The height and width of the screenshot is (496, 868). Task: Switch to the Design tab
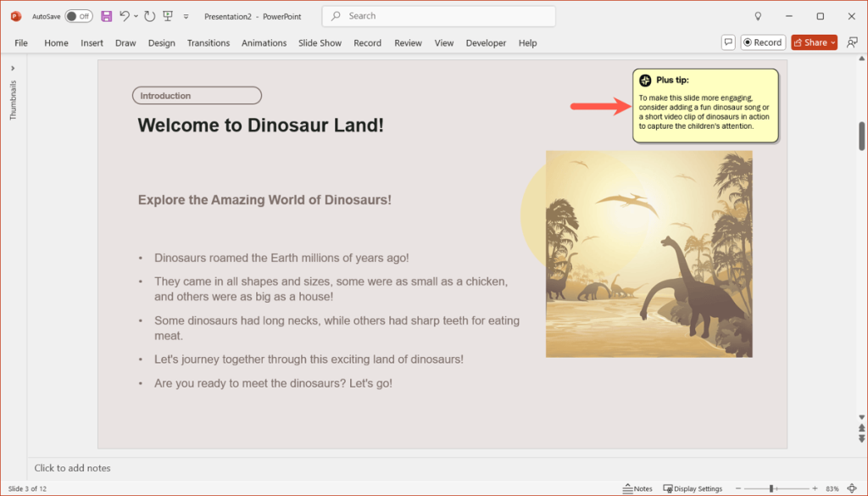(x=161, y=42)
